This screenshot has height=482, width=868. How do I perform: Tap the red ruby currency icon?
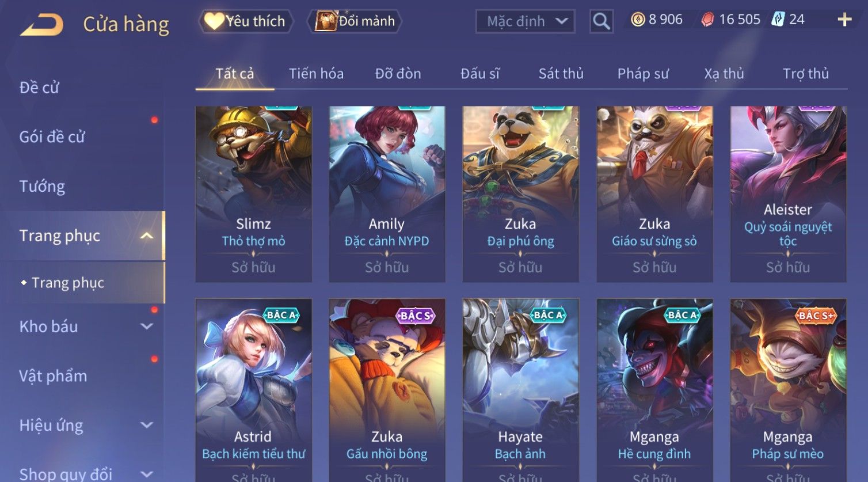coord(707,20)
